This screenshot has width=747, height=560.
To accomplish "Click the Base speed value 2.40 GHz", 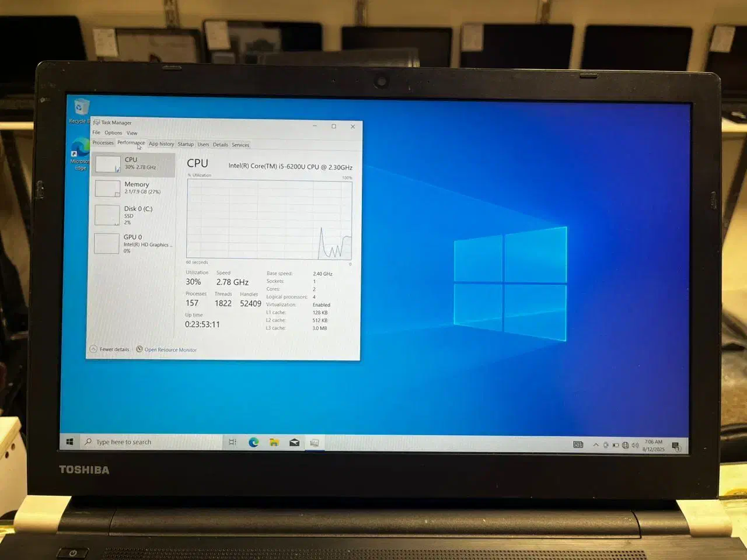I will [x=323, y=274].
